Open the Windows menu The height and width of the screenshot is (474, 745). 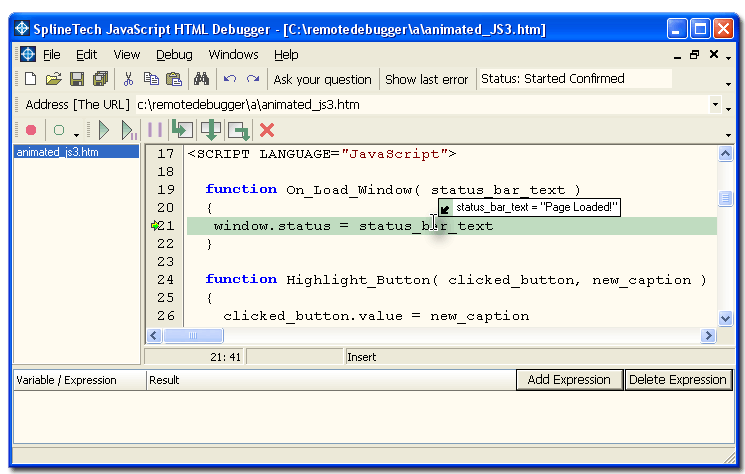click(233, 55)
